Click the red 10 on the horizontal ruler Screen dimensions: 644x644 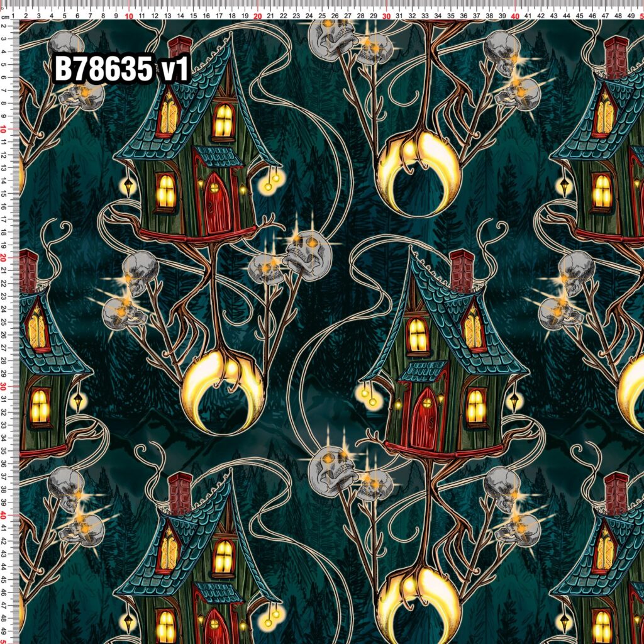(x=129, y=16)
